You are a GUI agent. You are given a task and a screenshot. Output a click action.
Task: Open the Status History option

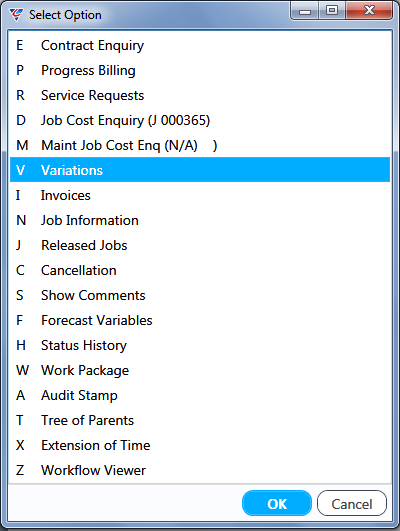pos(200,345)
